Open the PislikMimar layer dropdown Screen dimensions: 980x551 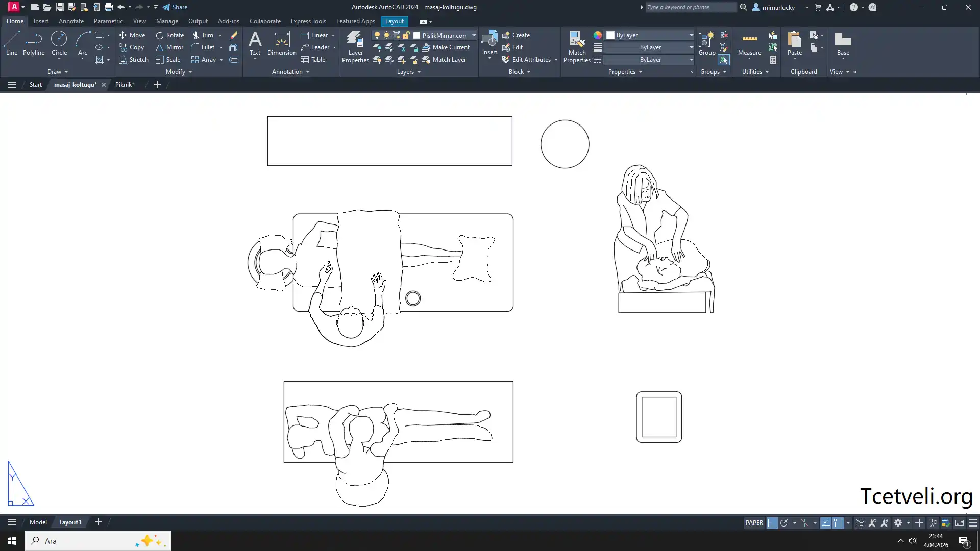474,35
